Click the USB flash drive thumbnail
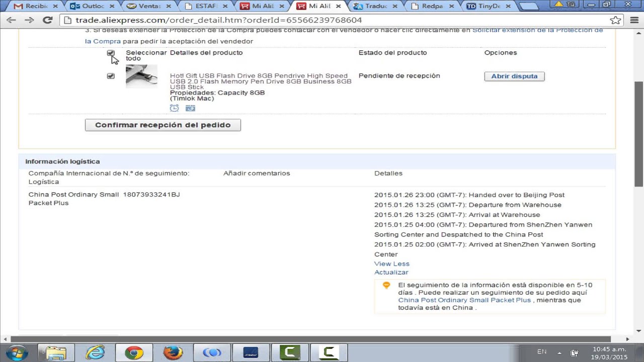This screenshot has height=362, width=644. click(x=141, y=76)
